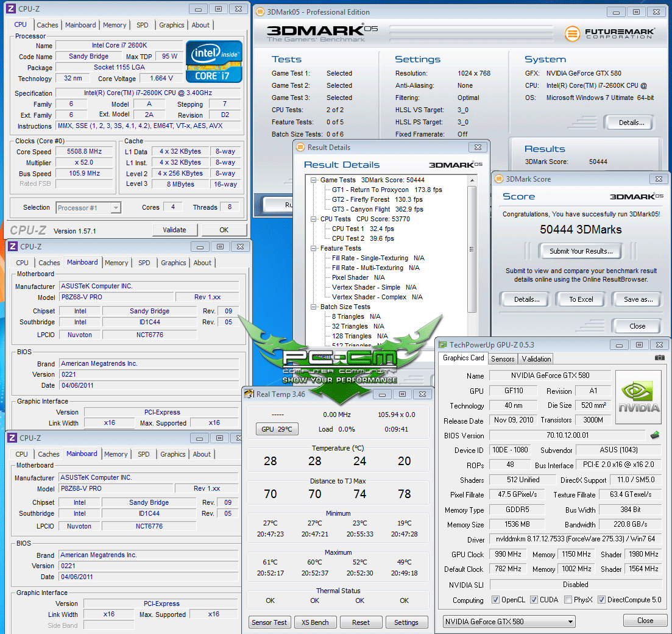Click Submit Your Results button
672x634 pixels.
(x=581, y=251)
